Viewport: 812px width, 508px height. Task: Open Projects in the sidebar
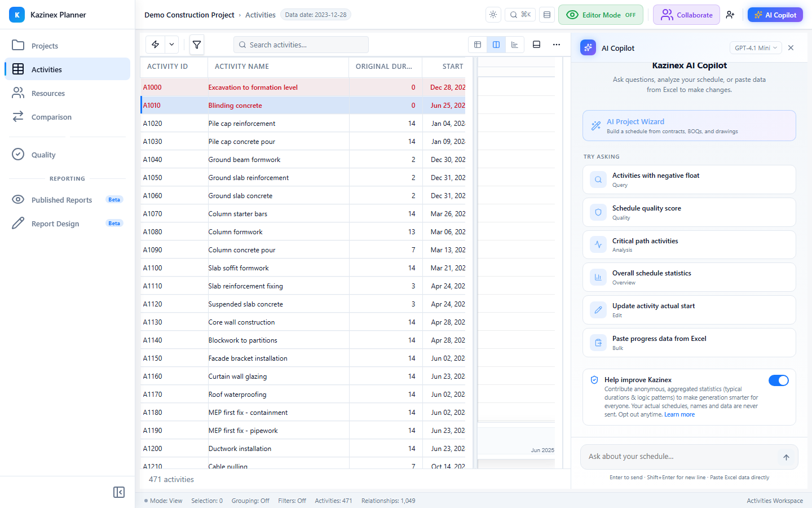point(67,46)
